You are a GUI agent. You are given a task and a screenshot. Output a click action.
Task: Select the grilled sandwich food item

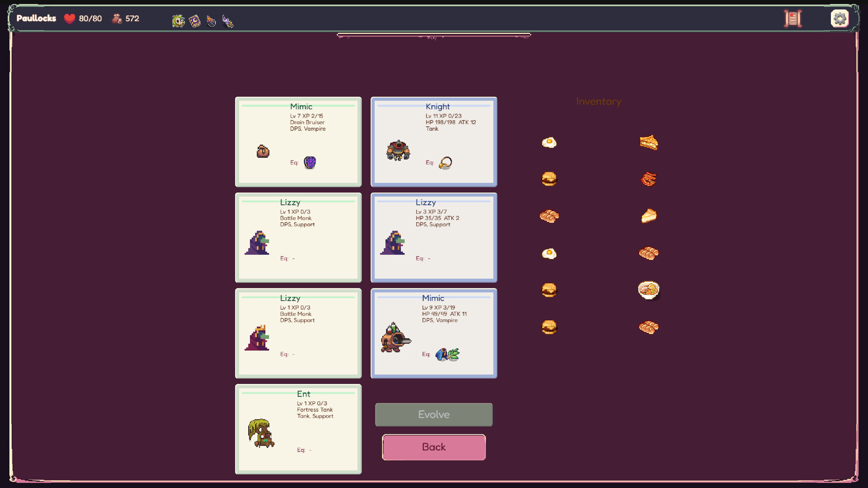point(648,143)
